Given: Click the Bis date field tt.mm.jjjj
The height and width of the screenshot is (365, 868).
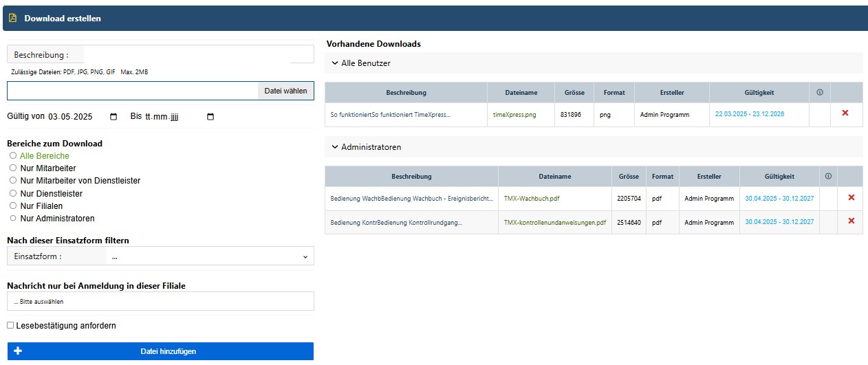Looking at the screenshot, I should [180, 117].
